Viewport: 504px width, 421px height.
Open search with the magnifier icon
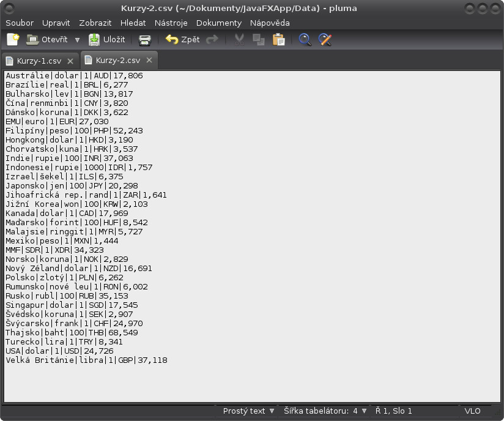tap(305, 40)
